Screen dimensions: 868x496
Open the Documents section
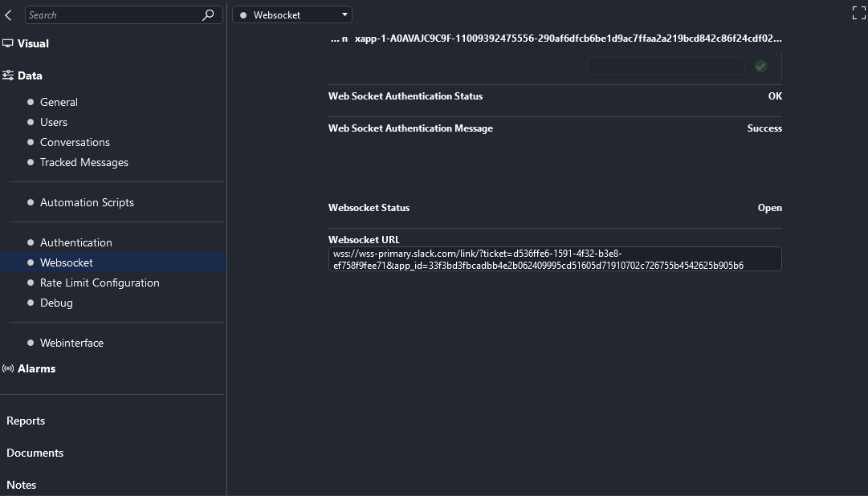(x=35, y=453)
